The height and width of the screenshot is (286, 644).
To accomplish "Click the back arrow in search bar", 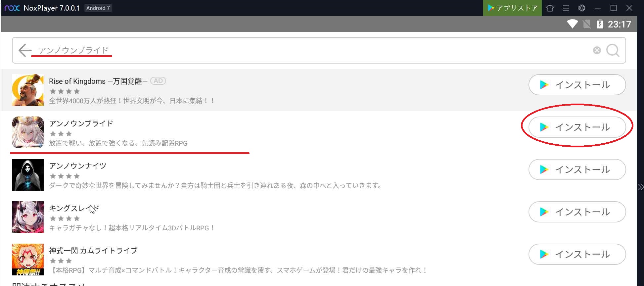I will coord(25,50).
